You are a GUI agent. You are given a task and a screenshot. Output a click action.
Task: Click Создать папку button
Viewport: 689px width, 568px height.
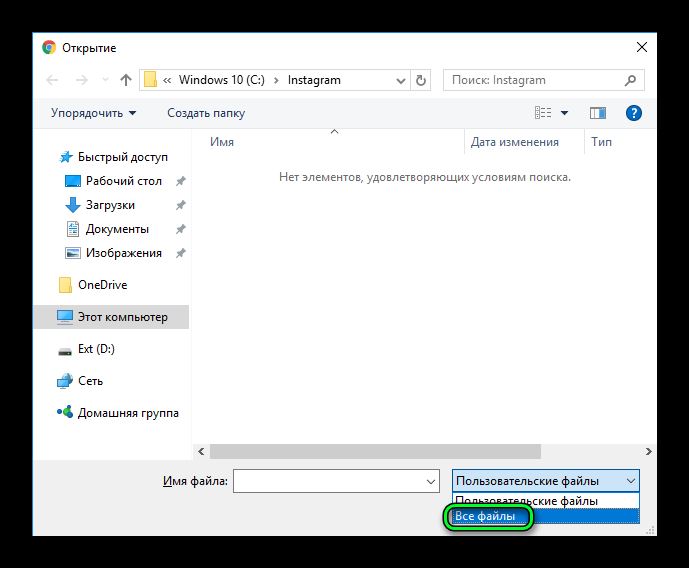(x=206, y=113)
